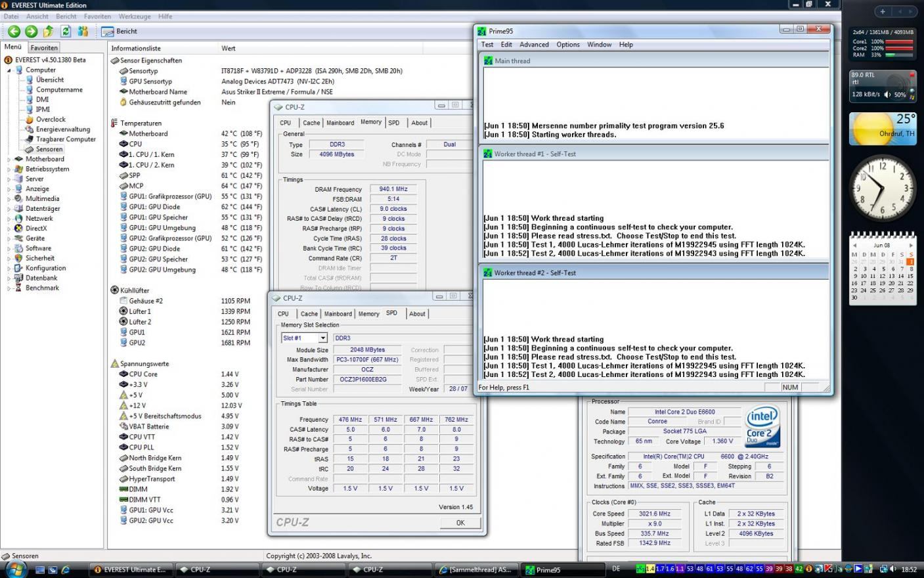The height and width of the screenshot is (578, 924).
Task: Expand the Multimedia tree node
Action: pyautogui.click(x=9, y=199)
